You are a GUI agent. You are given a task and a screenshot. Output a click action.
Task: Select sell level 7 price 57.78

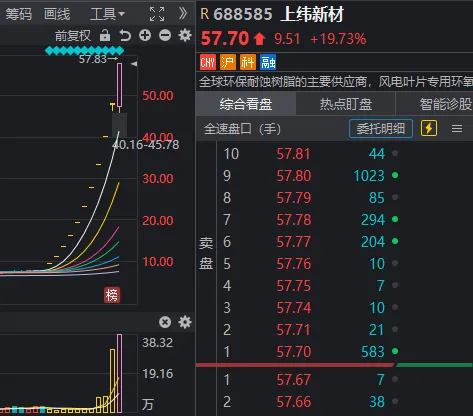tap(294, 220)
